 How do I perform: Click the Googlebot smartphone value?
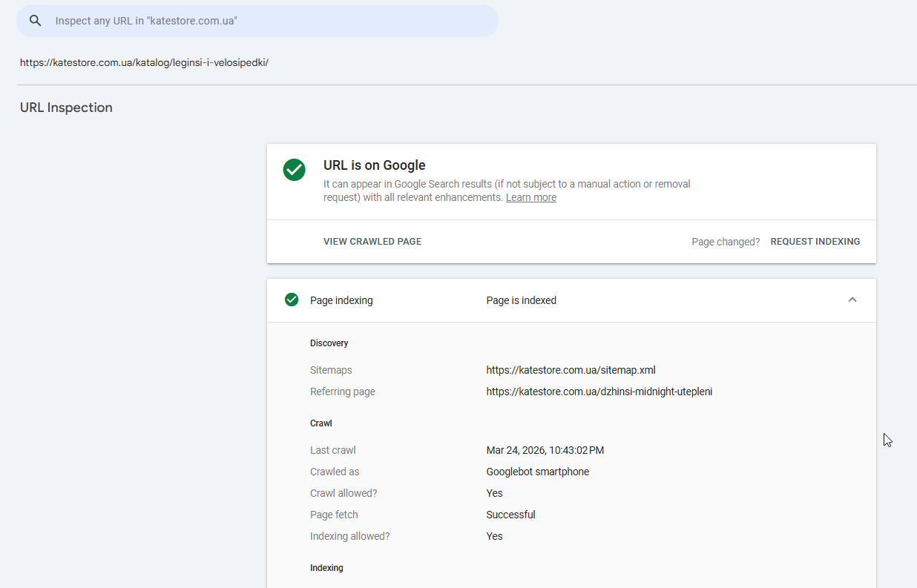coord(537,472)
